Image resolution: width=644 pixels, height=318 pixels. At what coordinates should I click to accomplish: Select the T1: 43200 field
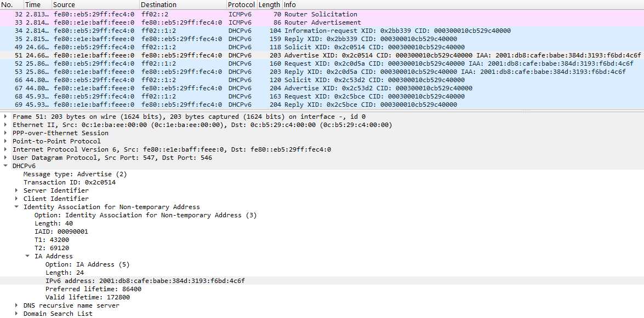[52, 240]
